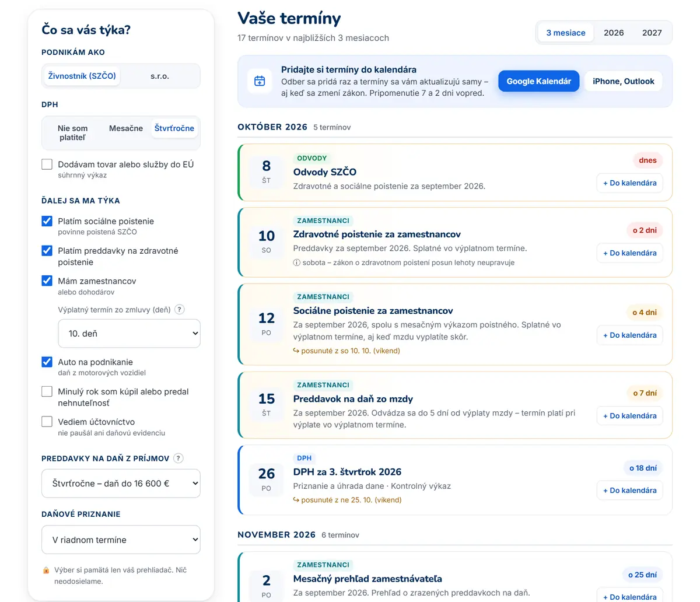The width and height of the screenshot is (700, 602).
Task: Click the OKTÓBER 2026 heading
Action: click(272, 127)
